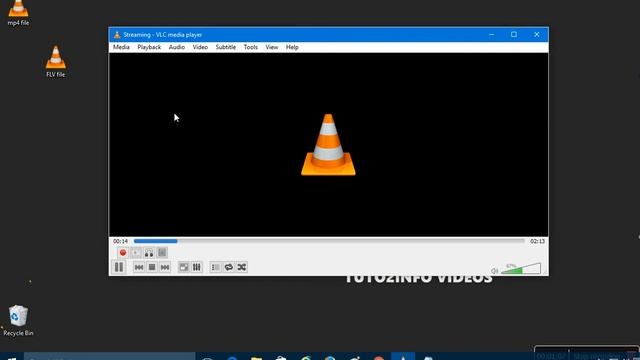Screen dimensions: 640x360
Task: Open the Audio menu
Action: [x=177, y=47]
